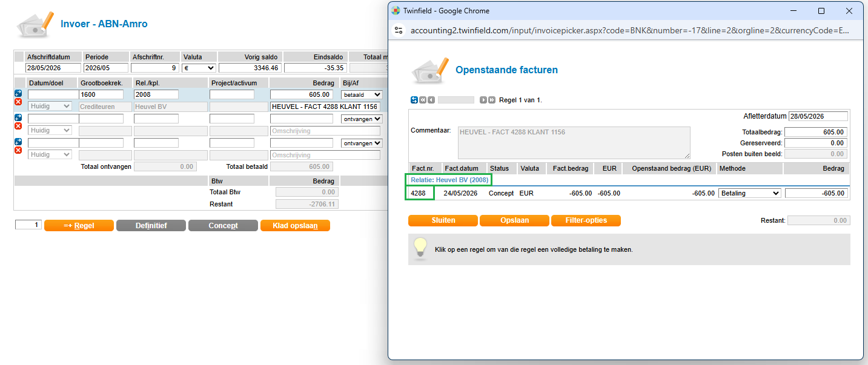Edit the Afschriftdatum field

[x=53, y=68]
